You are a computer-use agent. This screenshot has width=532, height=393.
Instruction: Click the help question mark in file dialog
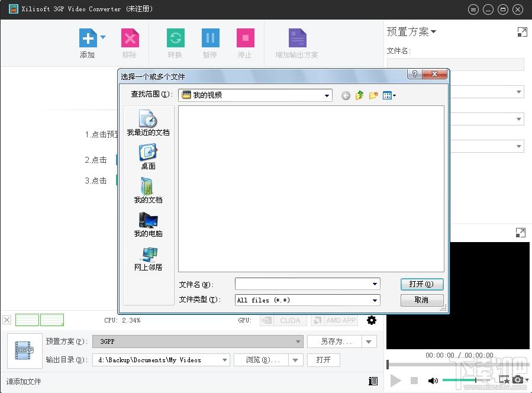click(415, 74)
